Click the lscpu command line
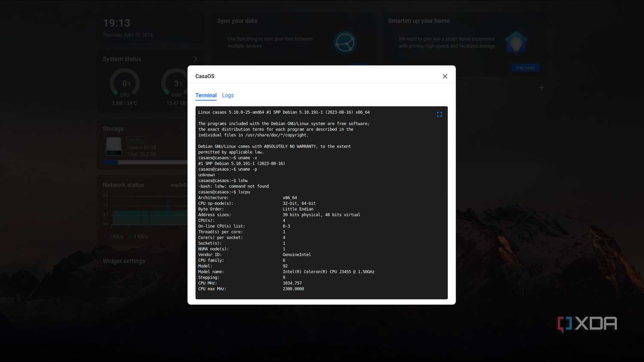644x362 pixels. pyautogui.click(x=224, y=192)
